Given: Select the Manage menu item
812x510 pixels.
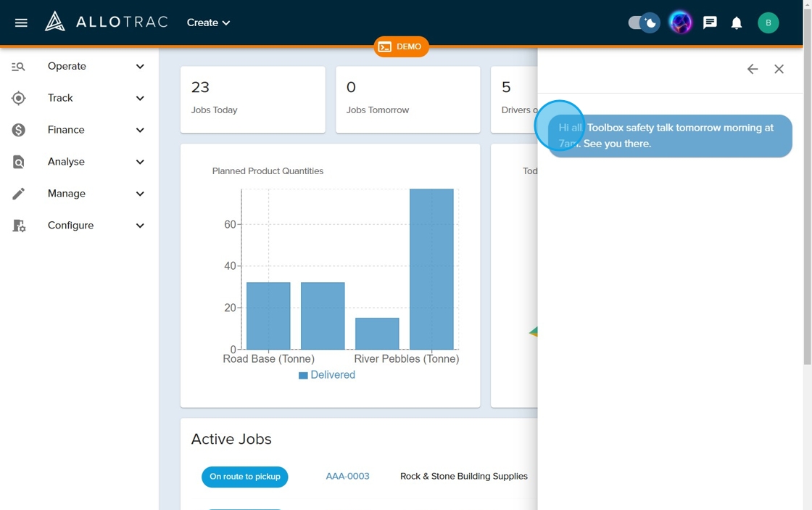Looking at the screenshot, I should click(66, 194).
